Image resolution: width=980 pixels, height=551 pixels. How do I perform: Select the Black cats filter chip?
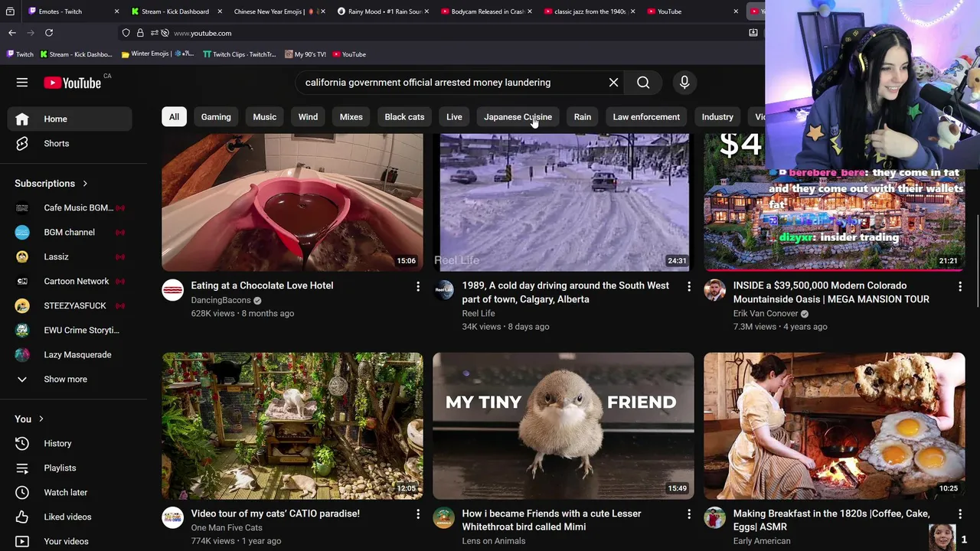point(404,117)
